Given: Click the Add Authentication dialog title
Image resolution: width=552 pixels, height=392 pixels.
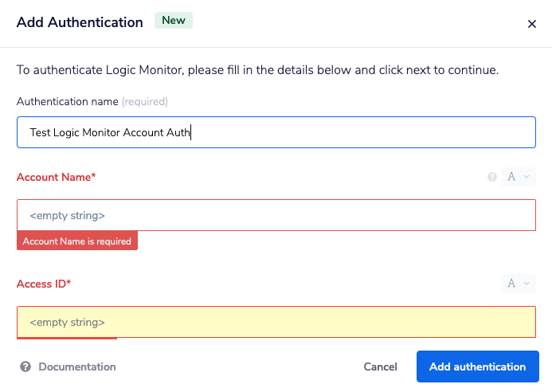Looking at the screenshot, I should coord(80,22).
